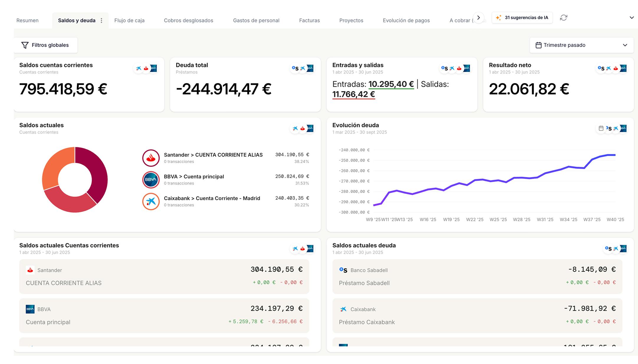
Task: Click the Santander logo in the donut legend
Action: click(151, 158)
